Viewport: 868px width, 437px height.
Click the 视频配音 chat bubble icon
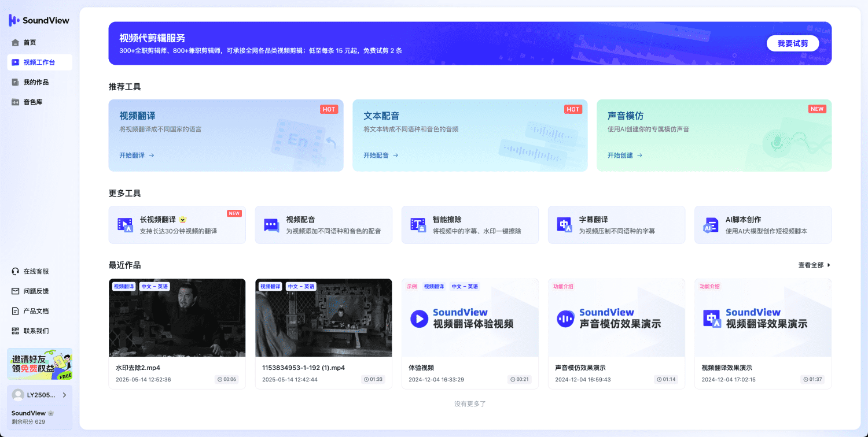click(271, 225)
